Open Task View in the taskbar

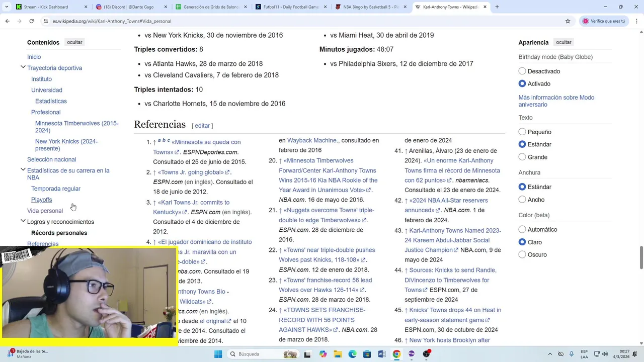tap(307, 354)
